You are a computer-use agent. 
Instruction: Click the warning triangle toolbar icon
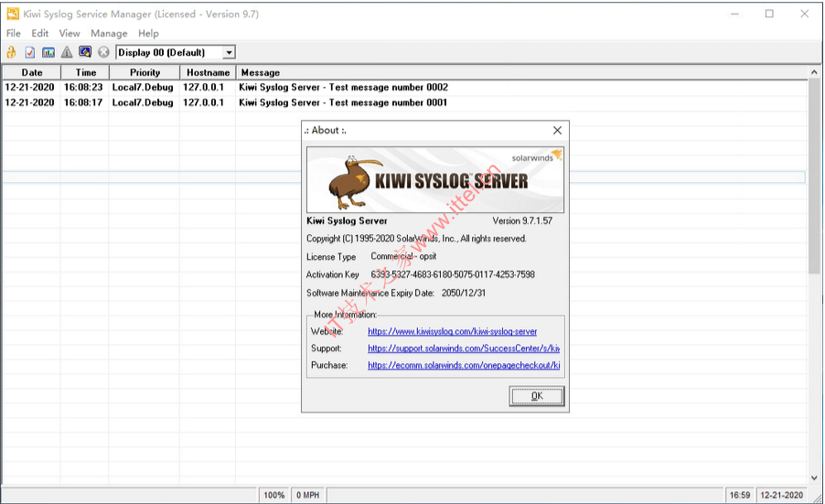click(x=67, y=52)
